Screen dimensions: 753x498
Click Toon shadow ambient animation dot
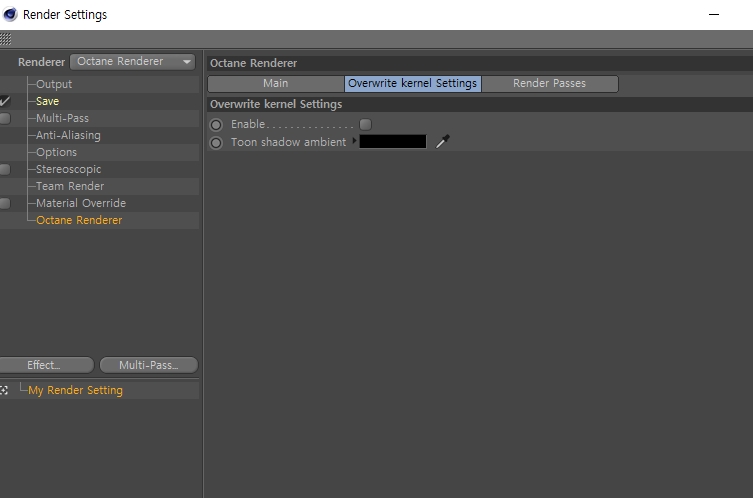point(216,143)
